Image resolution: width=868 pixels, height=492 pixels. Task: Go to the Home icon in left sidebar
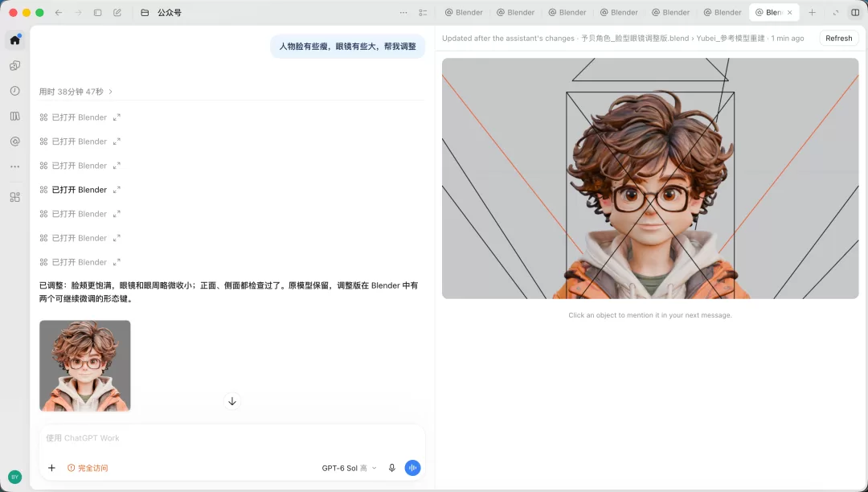15,40
